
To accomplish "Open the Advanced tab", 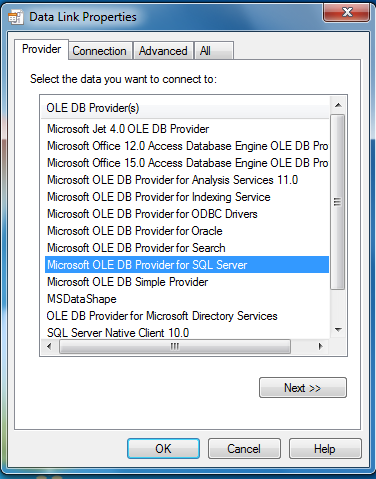I will click(x=163, y=51).
